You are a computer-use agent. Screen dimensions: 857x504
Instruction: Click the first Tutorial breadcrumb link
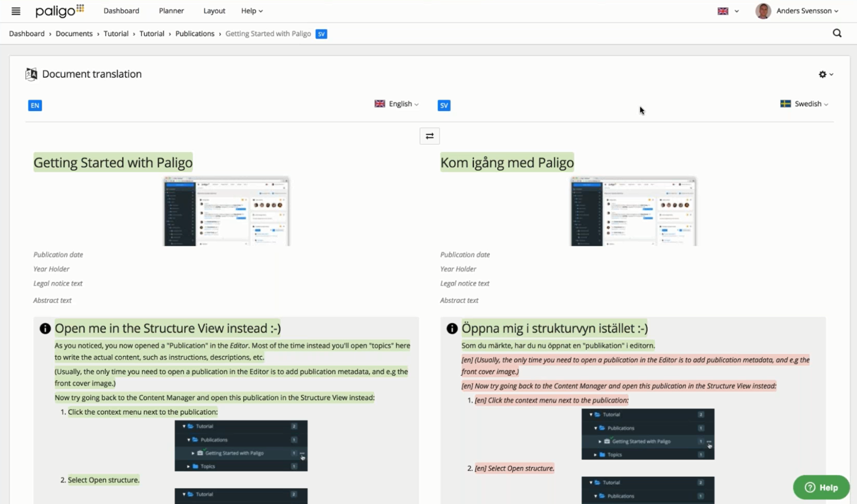click(116, 34)
